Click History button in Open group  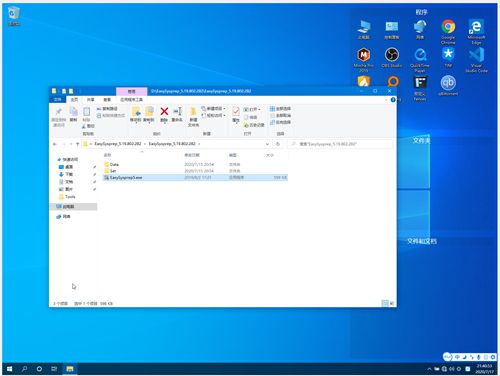point(254,125)
